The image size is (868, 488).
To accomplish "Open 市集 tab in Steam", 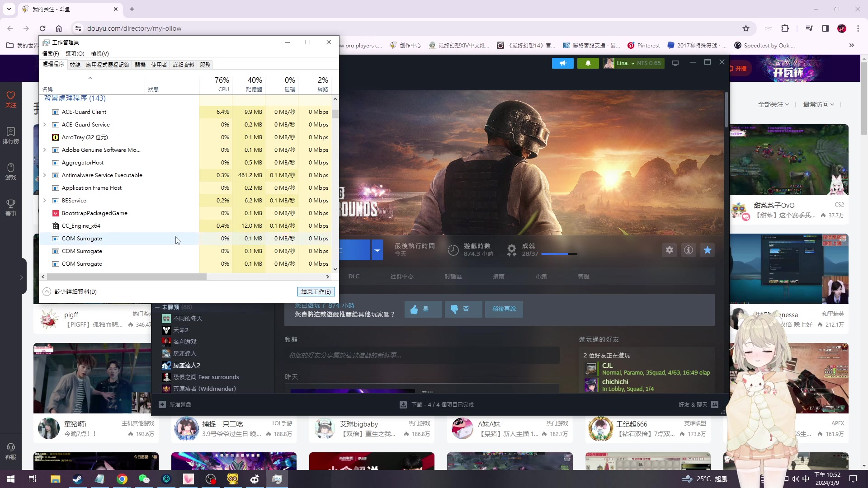I will [x=541, y=277].
